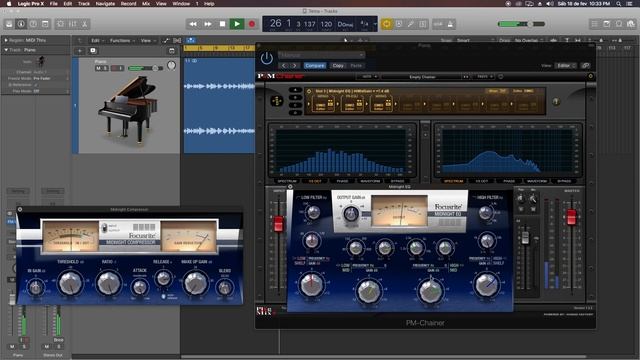Viewport: 640px width, 360px height.
Task: Expand the Region MIDI Thru disclosure triangle
Action: coord(6,40)
